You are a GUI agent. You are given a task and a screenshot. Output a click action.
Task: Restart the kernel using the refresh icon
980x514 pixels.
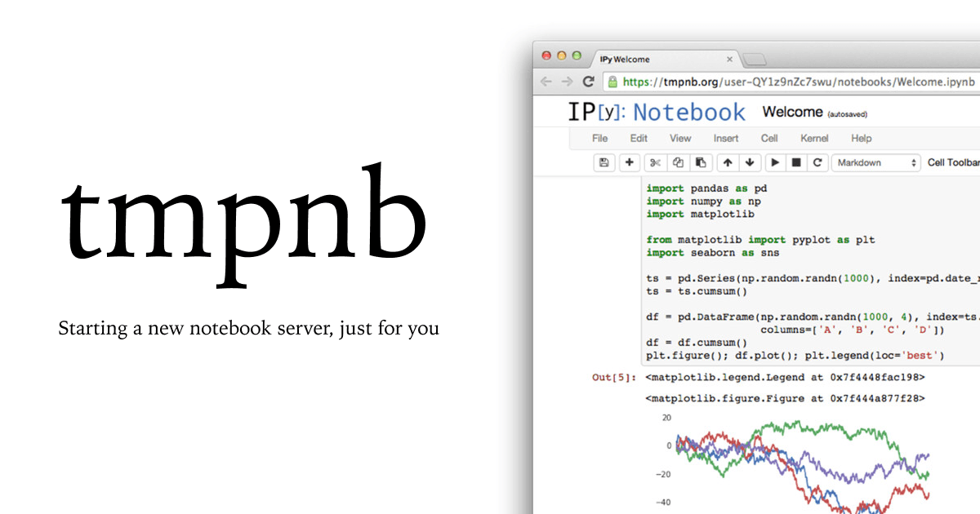pyautogui.click(x=817, y=162)
